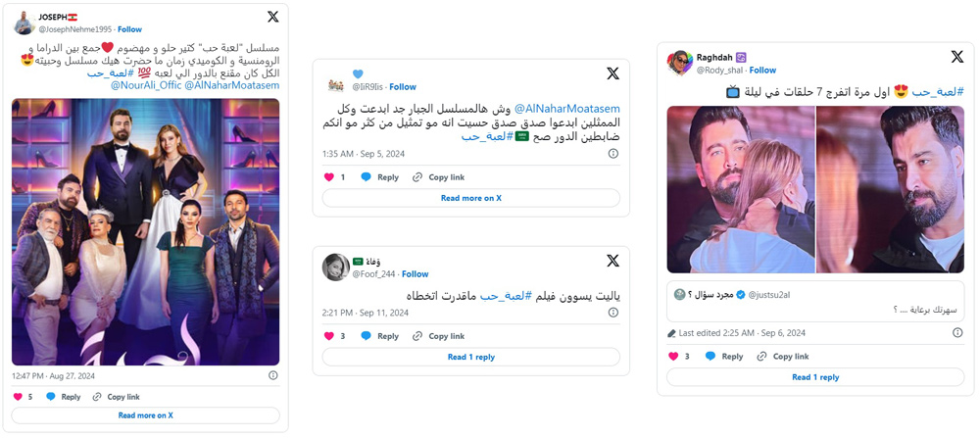This screenshot has width=980, height=438.
Task: Follow @Foof_244
Action: pyautogui.click(x=415, y=273)
